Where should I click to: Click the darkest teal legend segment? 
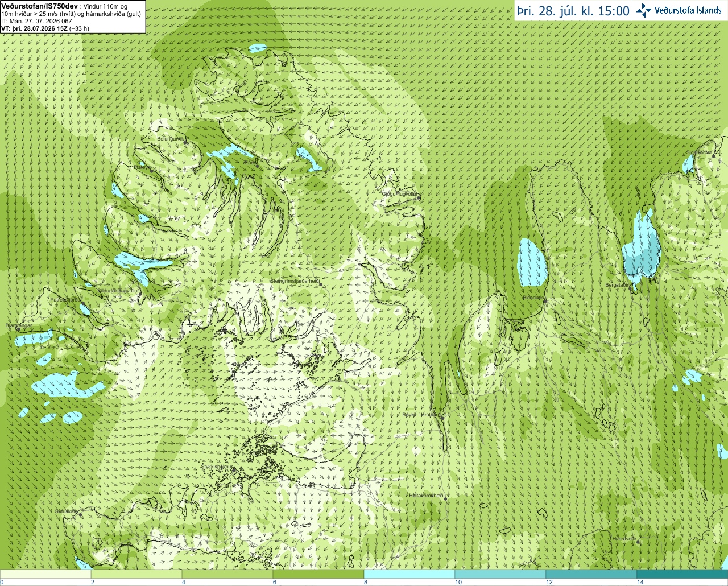(x=682, y=574)
